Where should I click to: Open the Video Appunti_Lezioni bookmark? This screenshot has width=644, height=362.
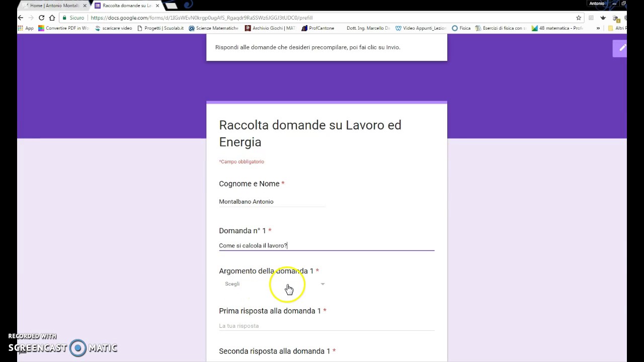coord(421,28)
